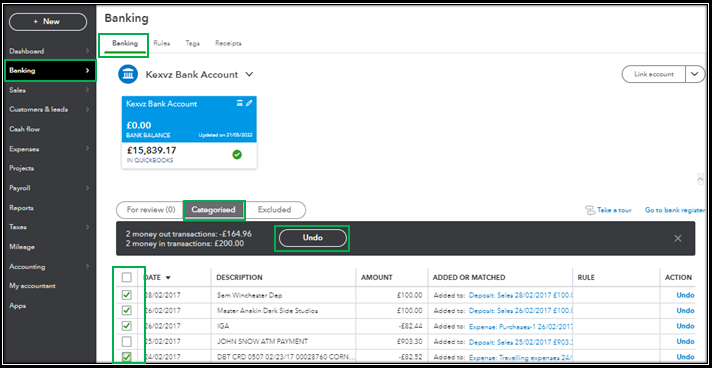Toggle the select-all header checkbox
The height and width of the screenshot is (368, 713).
127,277
